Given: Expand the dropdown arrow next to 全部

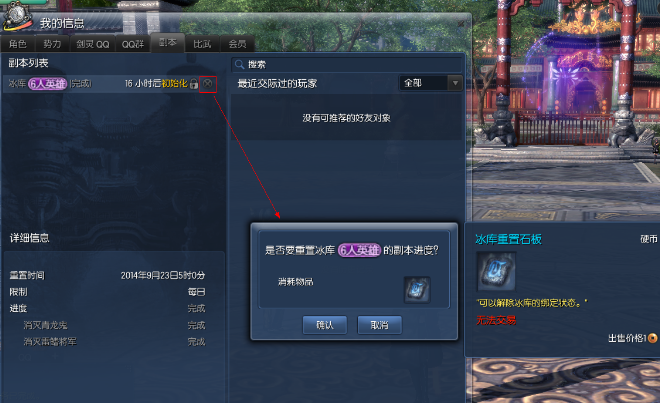Looking at the screenshot, I should 455,83.
